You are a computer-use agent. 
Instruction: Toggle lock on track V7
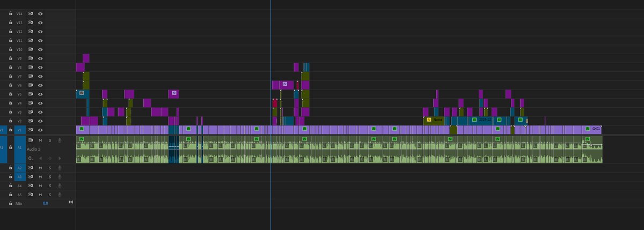pos(11,76)
